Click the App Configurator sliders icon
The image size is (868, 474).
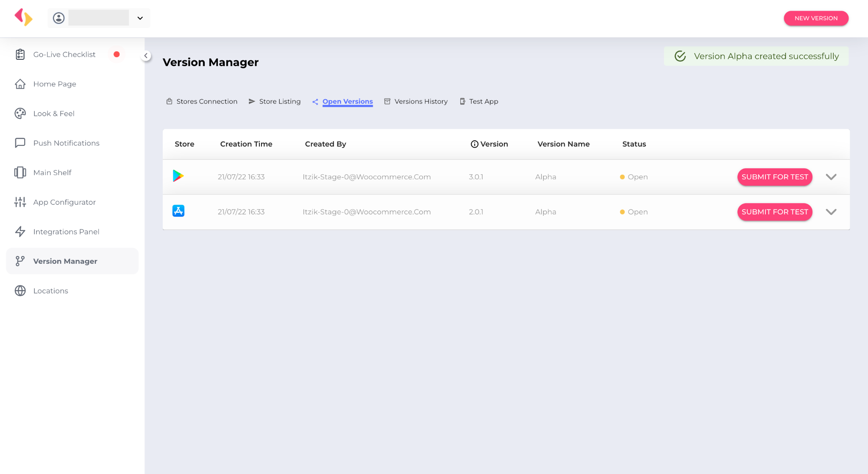(x=20, y=202)
